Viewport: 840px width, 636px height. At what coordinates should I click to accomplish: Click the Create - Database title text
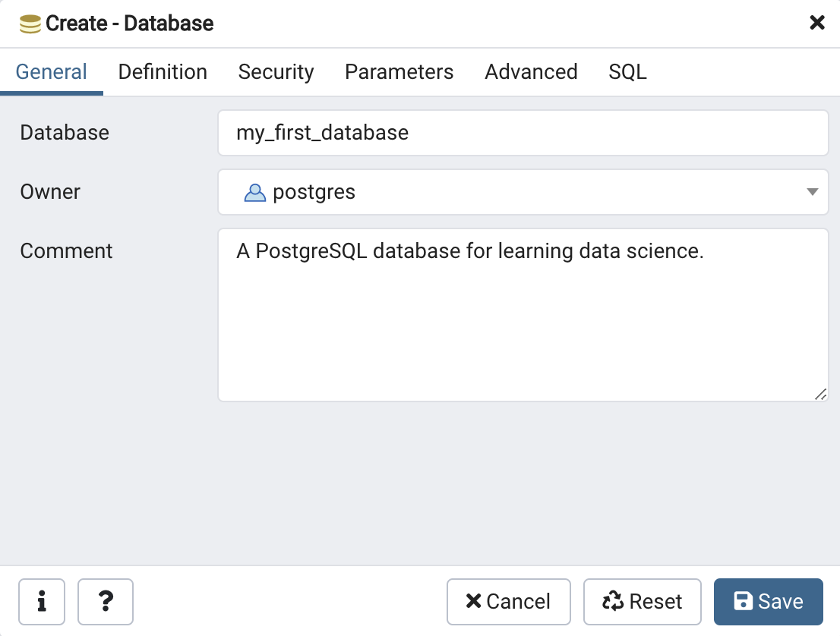coord(129,24)
